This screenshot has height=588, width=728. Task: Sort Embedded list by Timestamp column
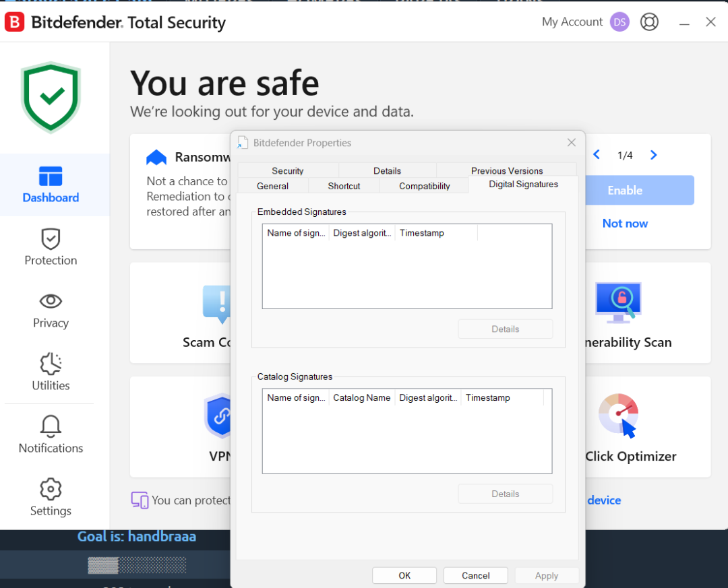click(436, 233)
